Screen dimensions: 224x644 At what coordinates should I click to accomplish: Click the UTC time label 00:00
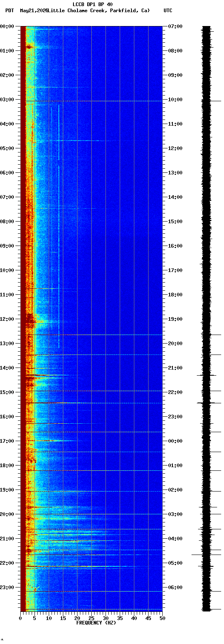point(175,441)
